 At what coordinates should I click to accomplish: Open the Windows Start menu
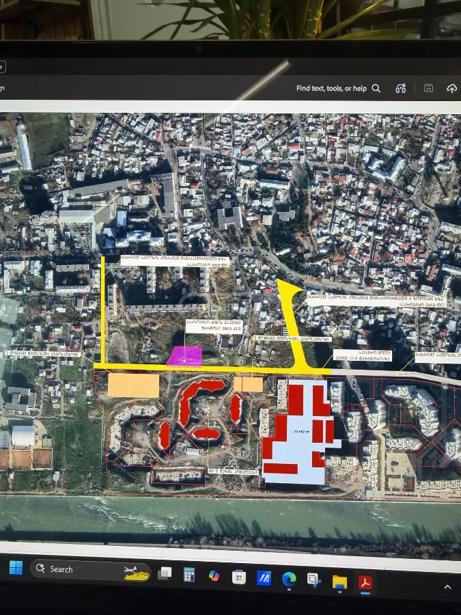pos(16,568)
